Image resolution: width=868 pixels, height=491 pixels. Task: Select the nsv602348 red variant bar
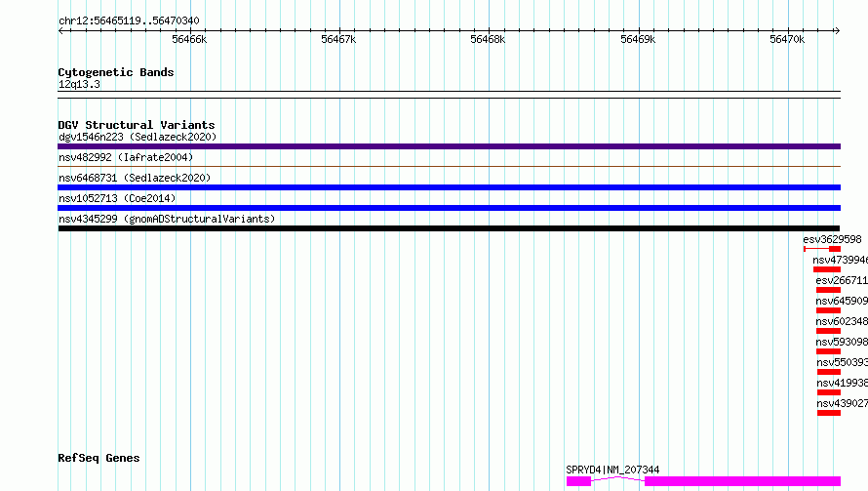click(828, 331)
